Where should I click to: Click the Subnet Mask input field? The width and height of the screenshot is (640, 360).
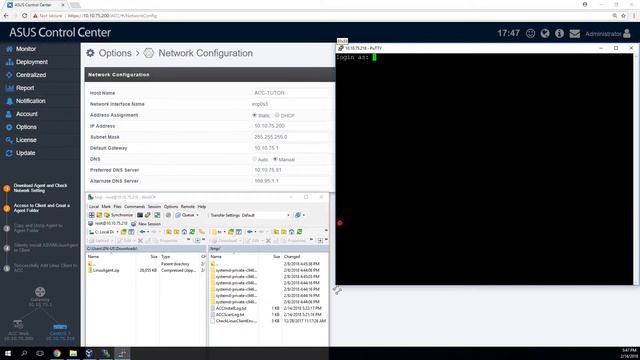pyautogui.click(x=290, y=137)
